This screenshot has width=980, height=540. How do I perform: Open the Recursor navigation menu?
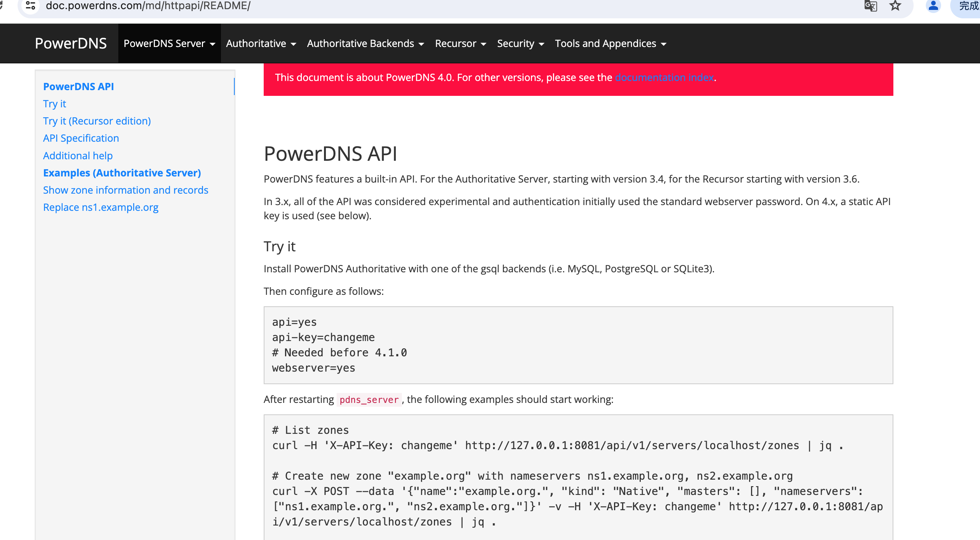(460, 44)
